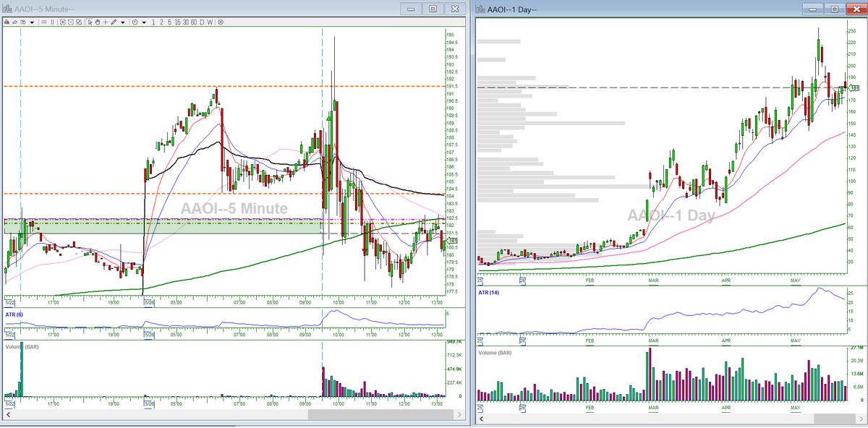The width and height of the screenshot is (868, 428).
Task: Click the vertical lines toolbar icon
Action: pyautogui.click(x=52, y=22)
